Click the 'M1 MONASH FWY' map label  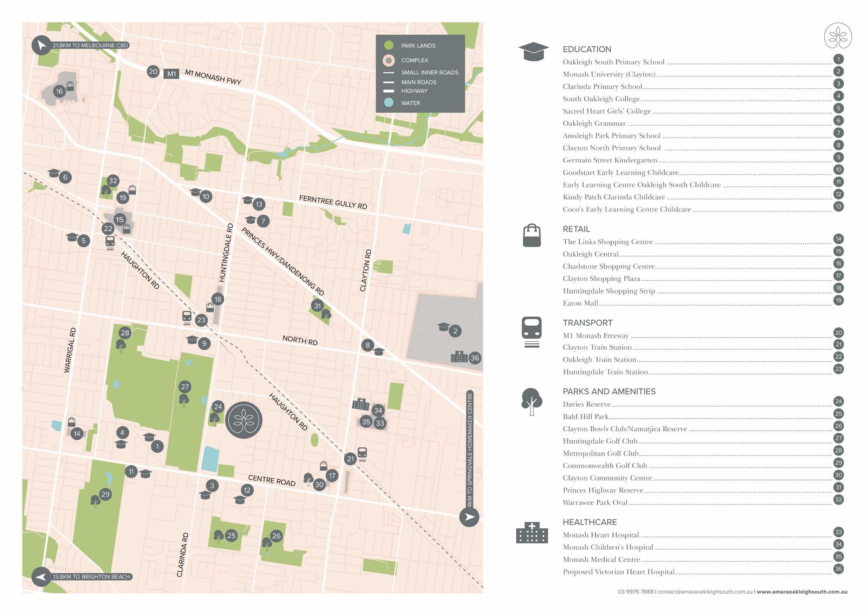[x=213, y=77]
